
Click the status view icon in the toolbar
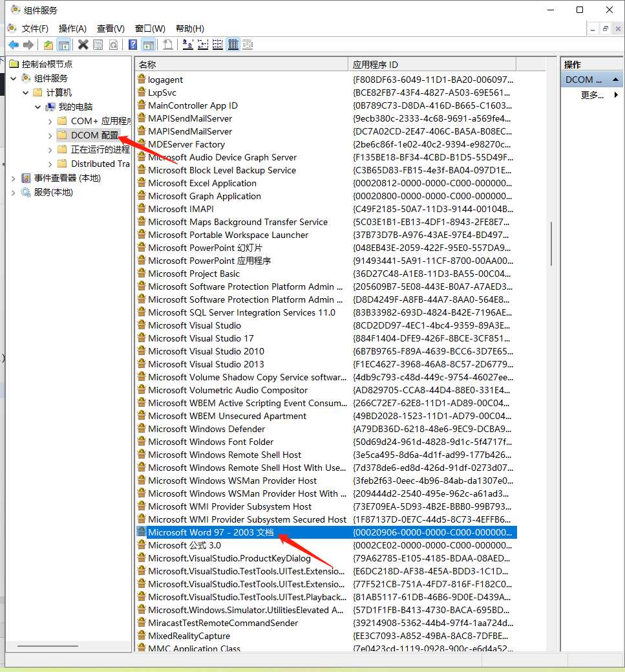(248, 45)
